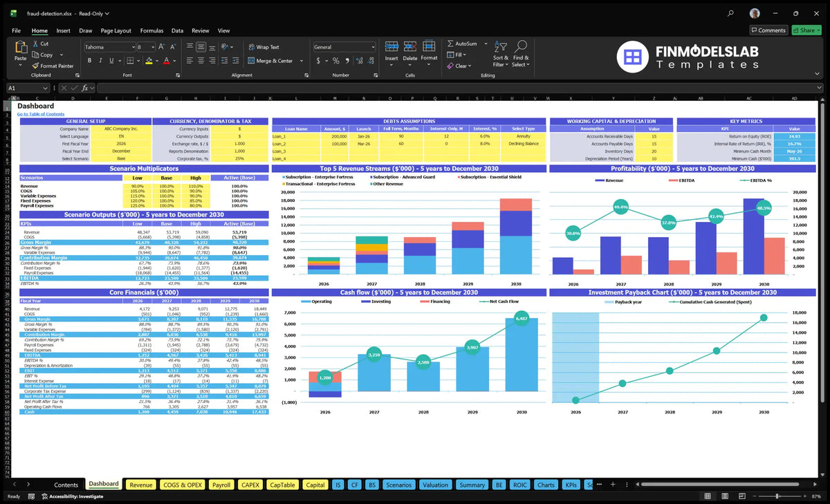The image size is (830, 504).
Task: Activate the Format Painter brush
Action: click(x=35, y=66)
